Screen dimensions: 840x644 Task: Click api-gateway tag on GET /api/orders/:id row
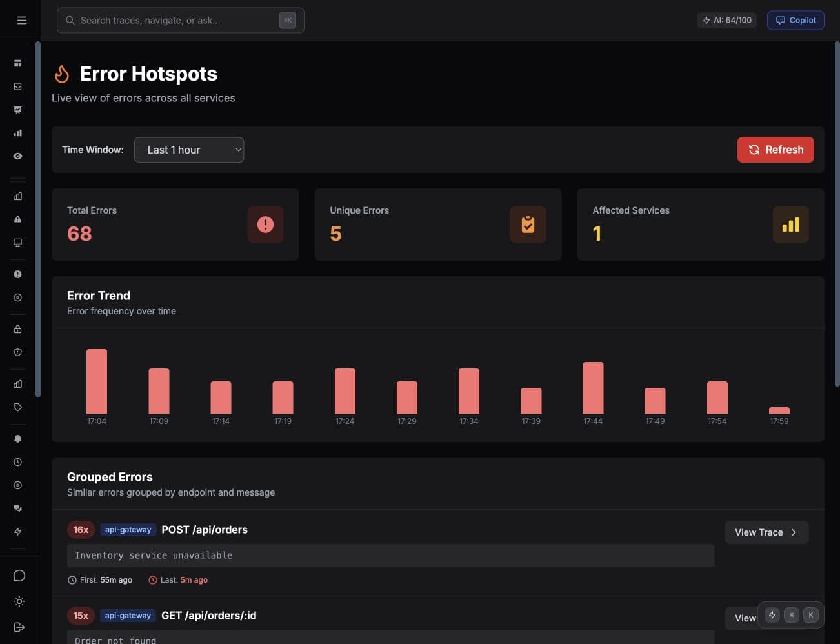(x=128, y=616)
